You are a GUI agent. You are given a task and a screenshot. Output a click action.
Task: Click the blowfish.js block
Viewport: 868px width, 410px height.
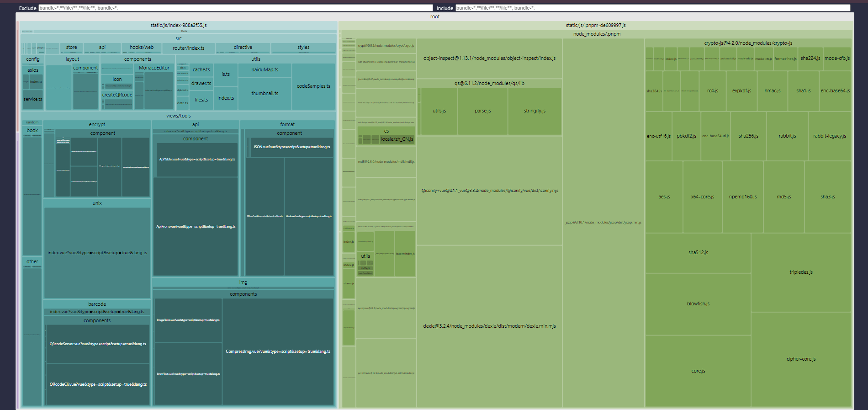coord(698,304)
